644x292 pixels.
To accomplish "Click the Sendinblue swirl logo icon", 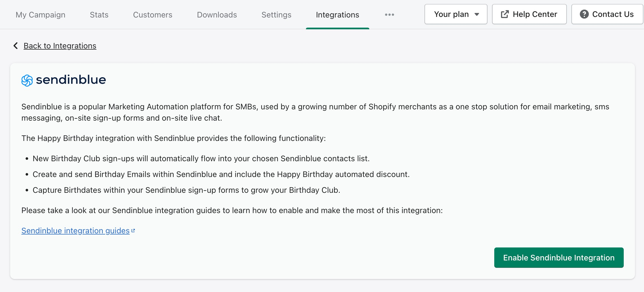I will click(27, 80).
